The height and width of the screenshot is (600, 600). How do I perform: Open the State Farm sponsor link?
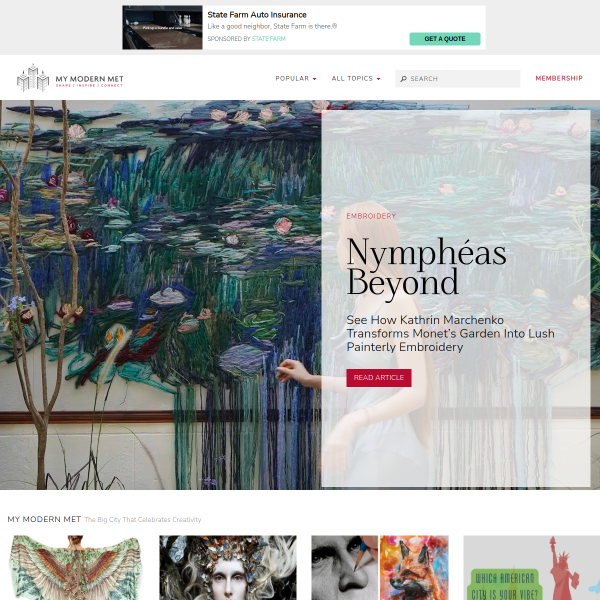[269, 39]
